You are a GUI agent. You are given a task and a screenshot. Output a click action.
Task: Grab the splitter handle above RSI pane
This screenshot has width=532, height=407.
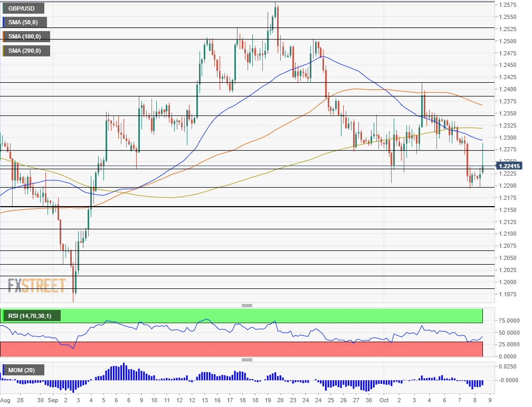point(246,305)
